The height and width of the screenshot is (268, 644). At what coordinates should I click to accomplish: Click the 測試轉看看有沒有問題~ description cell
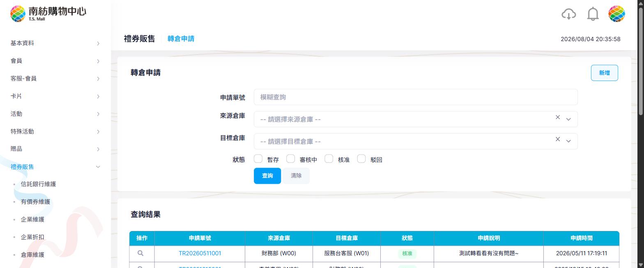point(489,253)
